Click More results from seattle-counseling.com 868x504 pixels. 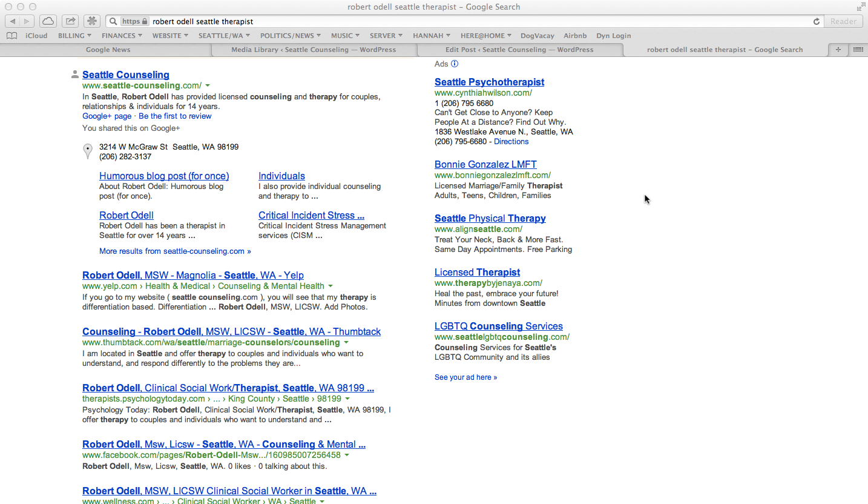[x=175, y=251]
